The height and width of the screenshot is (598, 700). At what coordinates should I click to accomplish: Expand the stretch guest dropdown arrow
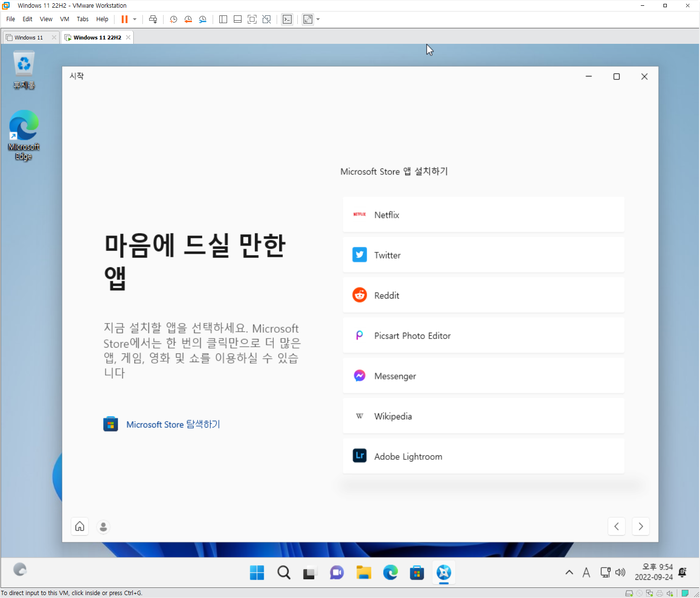[318, 19]
